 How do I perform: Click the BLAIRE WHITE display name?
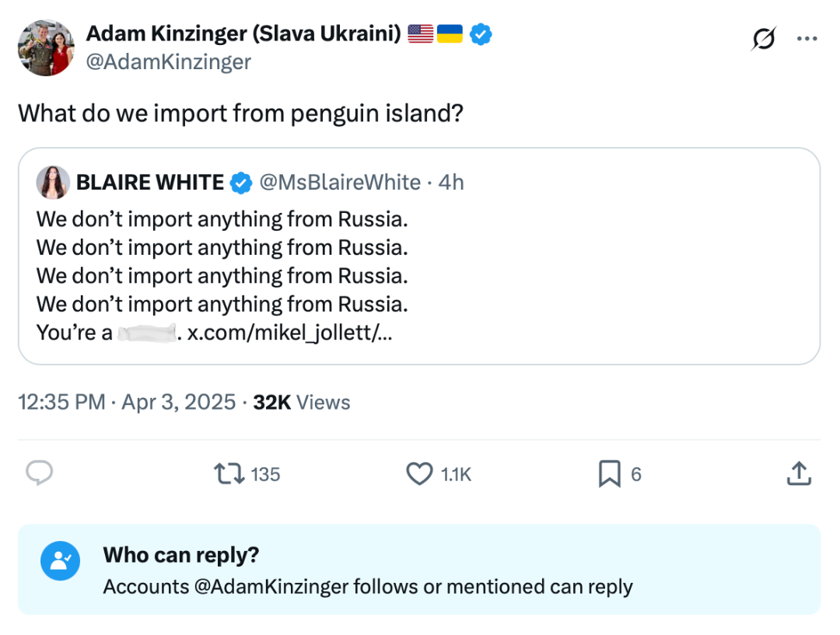point(150,183)
